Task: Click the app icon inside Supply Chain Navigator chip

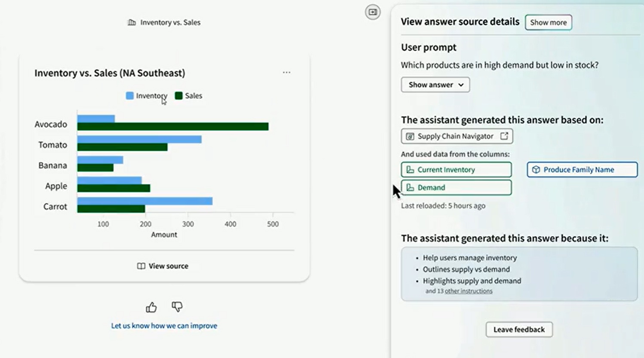Action: point(409,136)
